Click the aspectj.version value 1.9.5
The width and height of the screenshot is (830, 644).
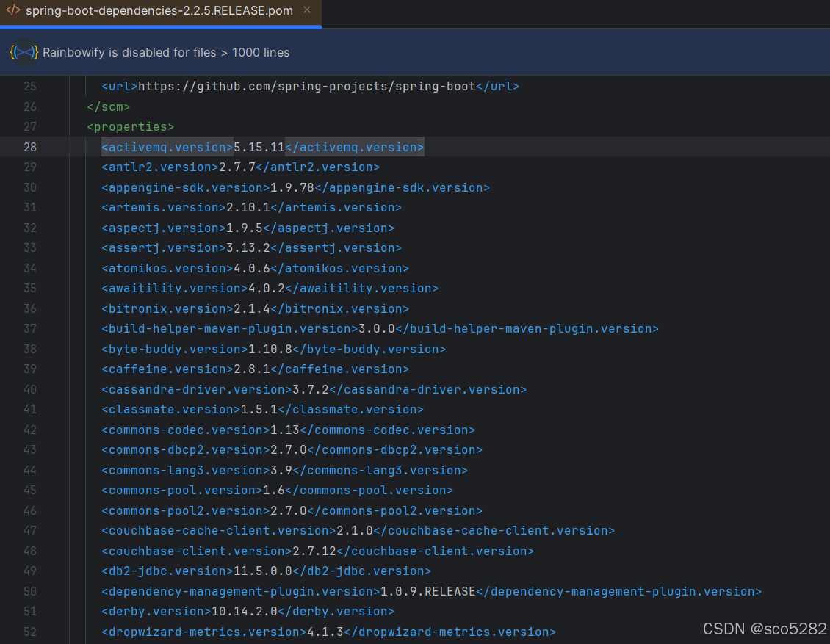245,228
